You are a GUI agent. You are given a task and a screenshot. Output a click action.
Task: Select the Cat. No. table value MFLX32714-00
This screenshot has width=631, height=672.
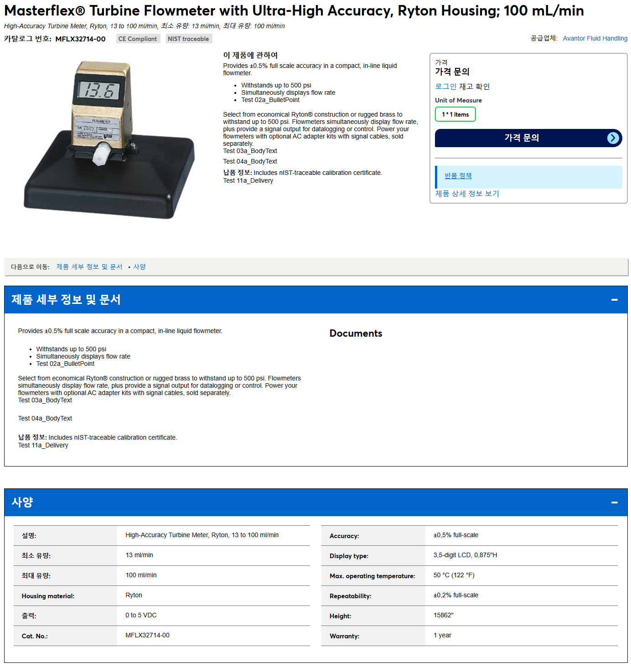click(x=147, y=635)
